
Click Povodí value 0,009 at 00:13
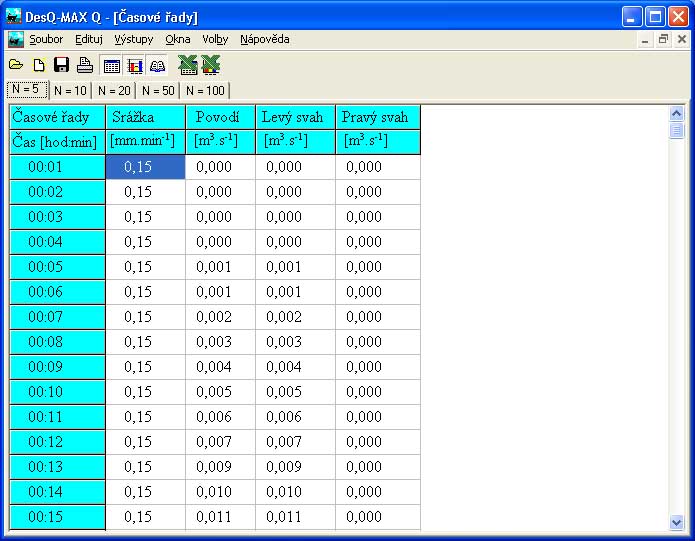[220, 467]
